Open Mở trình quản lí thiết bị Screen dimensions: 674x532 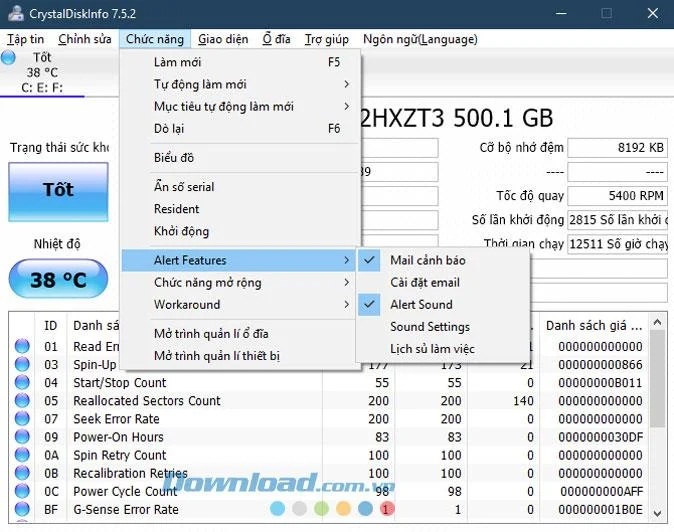tap(241, 356)
